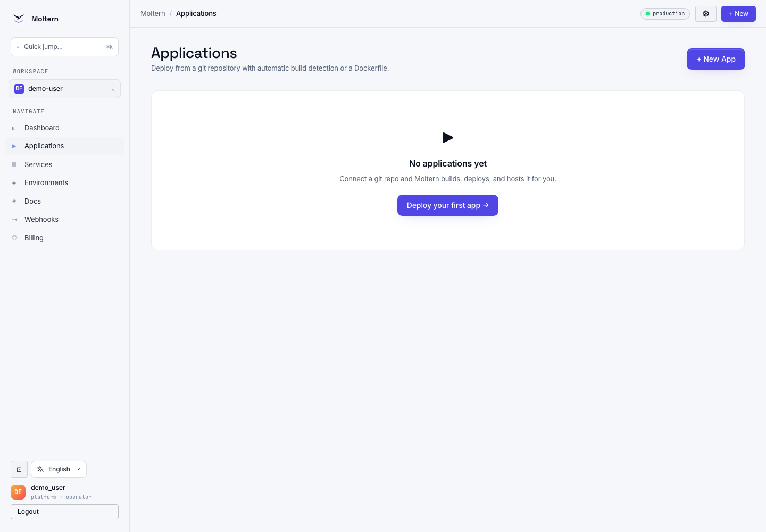Image resolution: width=766 pixels, height=532 pixels.
Task: Open Environments navigation item
Action: [64, 183]
